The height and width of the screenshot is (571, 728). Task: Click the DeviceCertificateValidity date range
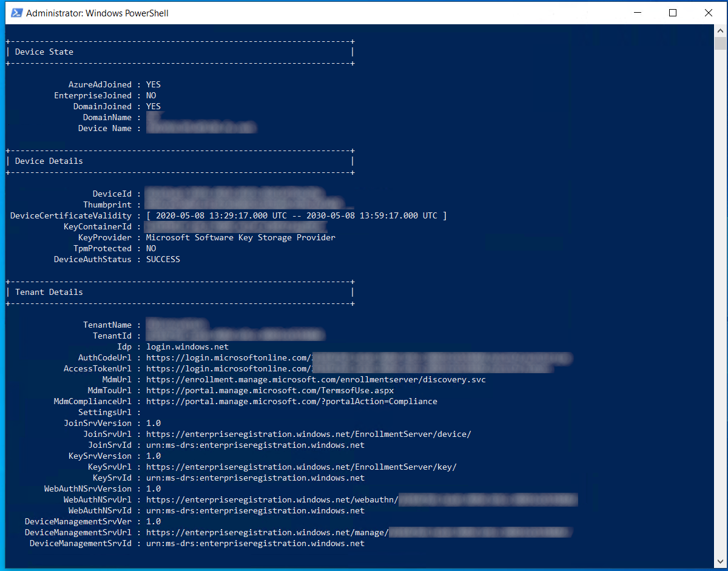pos(296,216)
